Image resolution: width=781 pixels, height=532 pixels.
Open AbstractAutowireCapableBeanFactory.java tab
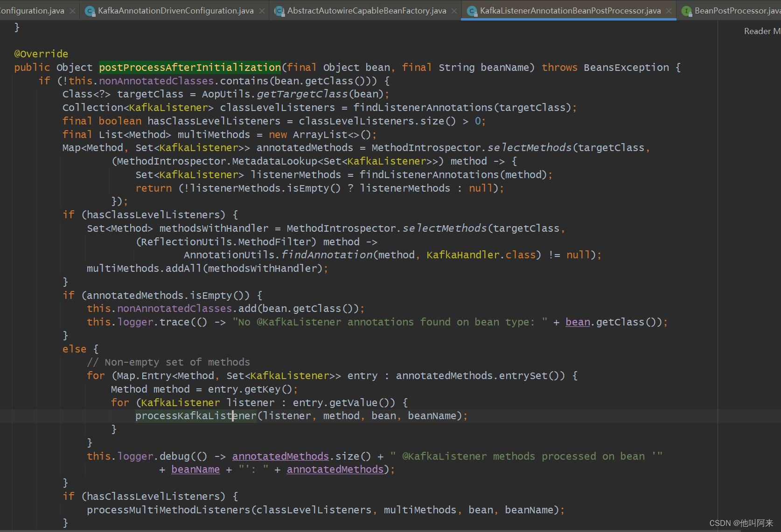366,10
